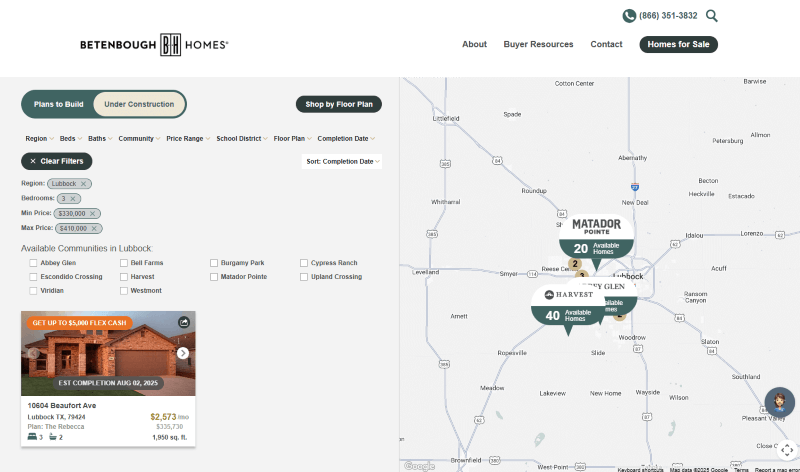This screenshot has width=800, height=472.
Task: Switch to Plans to Build tab
Action: [59, 104]
